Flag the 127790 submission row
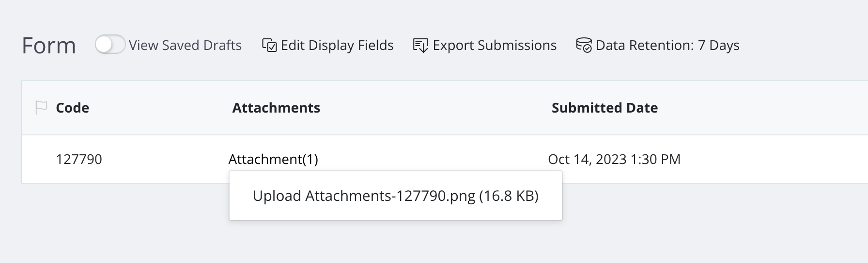Image resolution: width=868 pixels, height=263 pixels. point(41,159)
